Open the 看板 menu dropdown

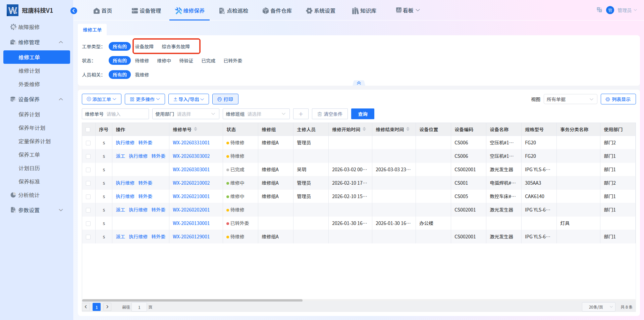point(408,10)
